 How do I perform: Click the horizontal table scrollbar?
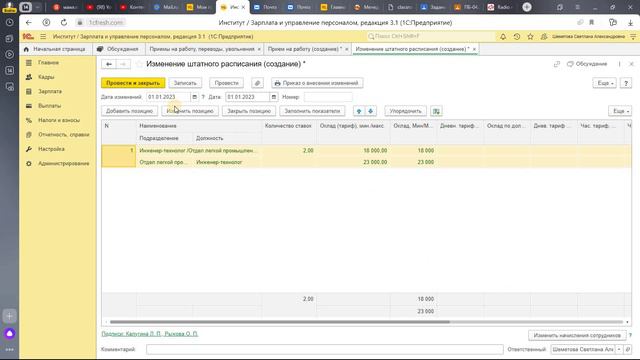click(x=280, y=322)
